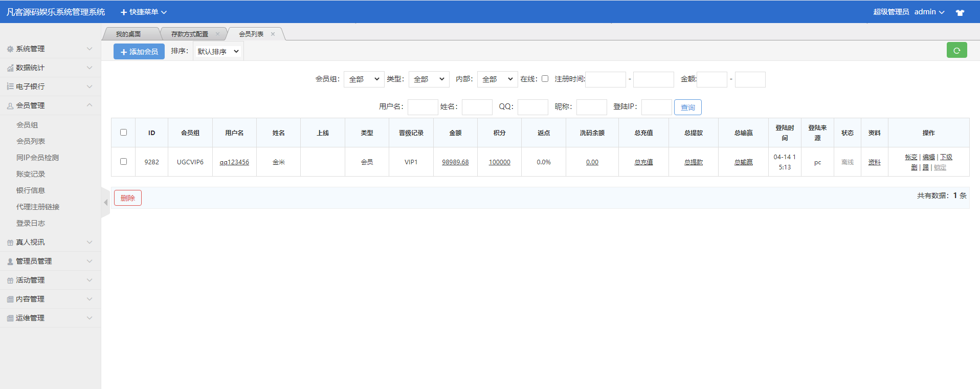Close the 会员列表 tab
The image size is (980, 389).
pos(273,34)
